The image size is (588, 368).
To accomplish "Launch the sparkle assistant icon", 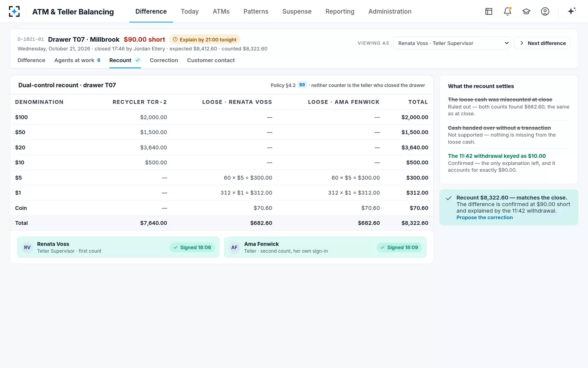I will click(572, 11).
